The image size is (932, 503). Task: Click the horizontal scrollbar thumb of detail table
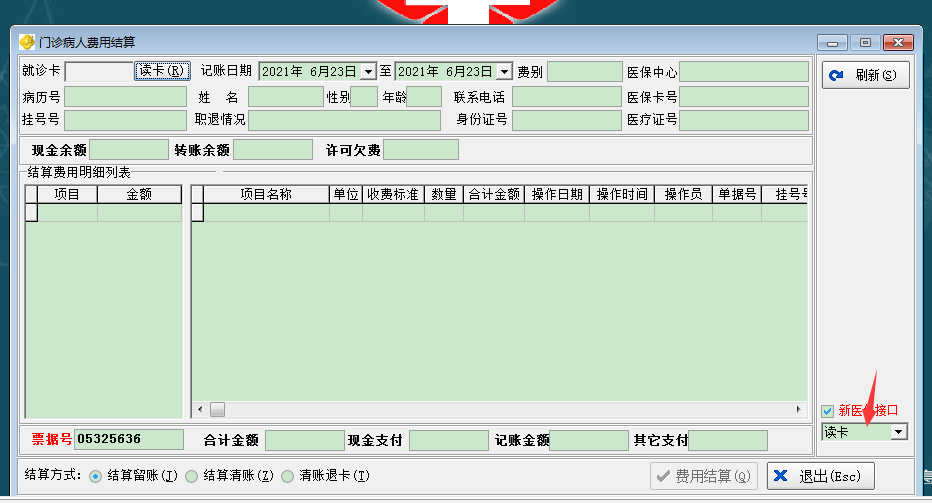coord(218,409)
